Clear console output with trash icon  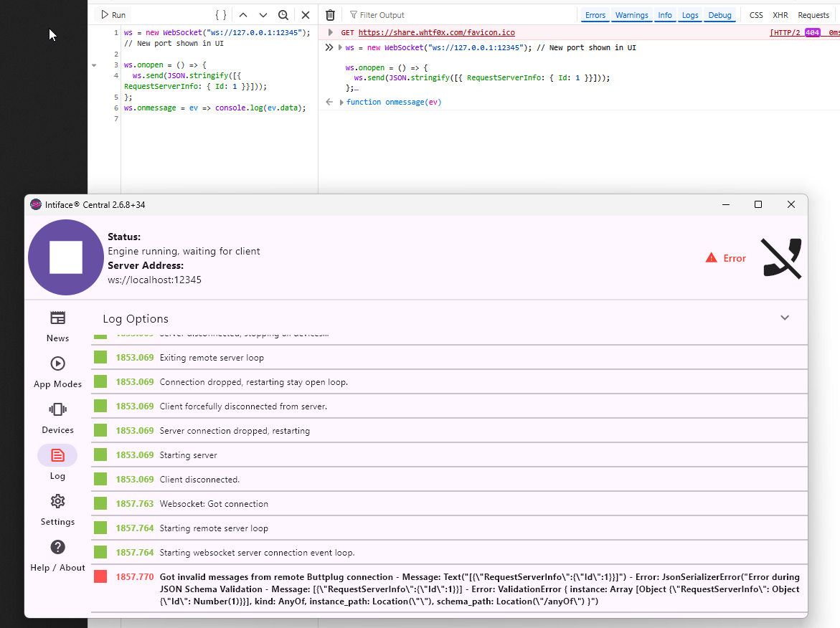(x=330, y=15)
